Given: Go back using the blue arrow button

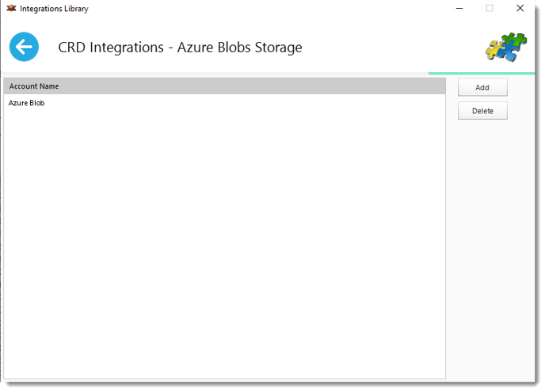Looking at the screenshot, I should [x=24, y=47].
